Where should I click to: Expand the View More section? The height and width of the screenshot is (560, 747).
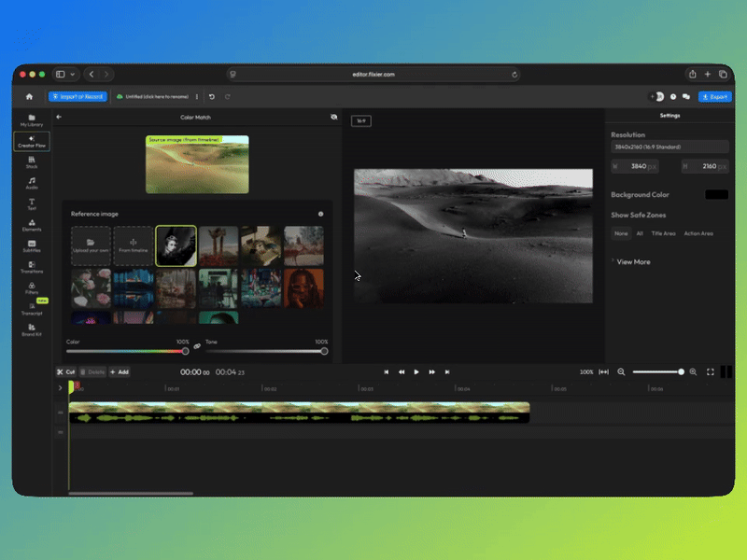pyautogui.click(x=632, y=262)
